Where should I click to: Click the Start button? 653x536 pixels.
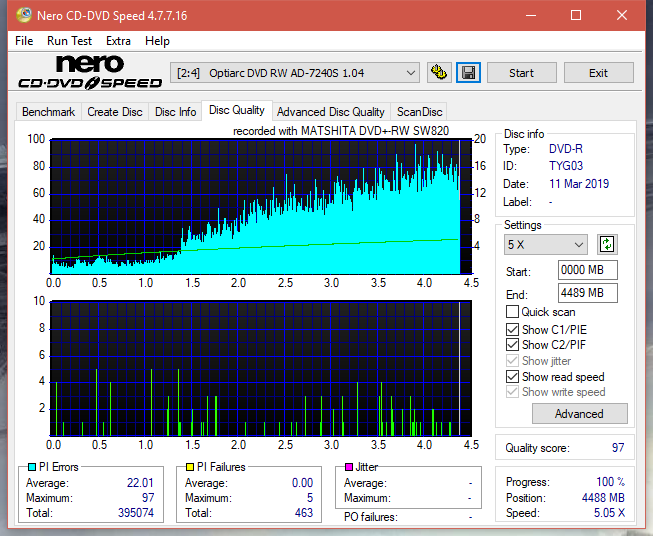[521, 73]
